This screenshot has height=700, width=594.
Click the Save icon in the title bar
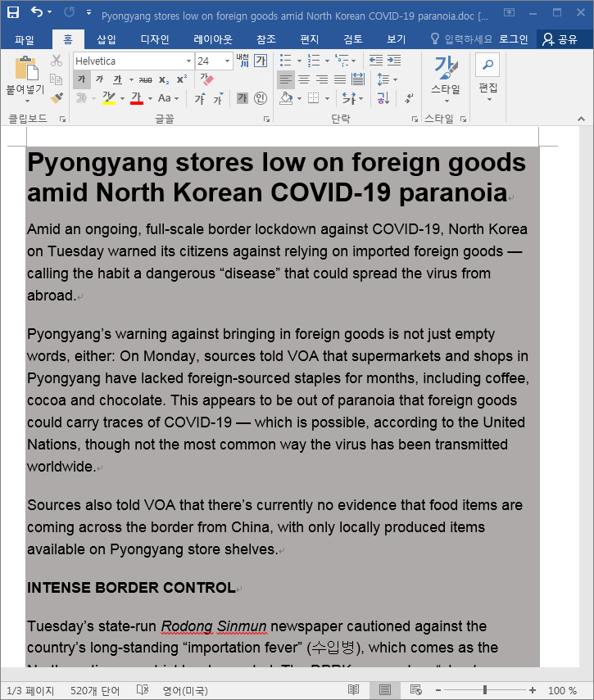pos(13,12)
